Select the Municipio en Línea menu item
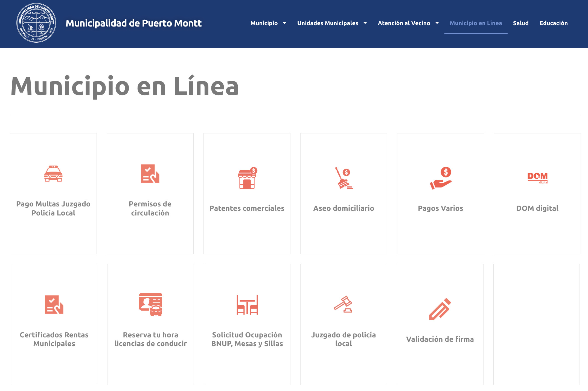Screen dimensions: 588x391 pos(476,23)
